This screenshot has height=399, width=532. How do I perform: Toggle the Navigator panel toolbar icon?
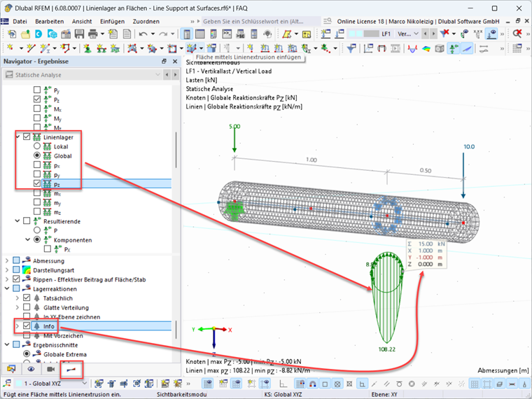coord(186,34)
